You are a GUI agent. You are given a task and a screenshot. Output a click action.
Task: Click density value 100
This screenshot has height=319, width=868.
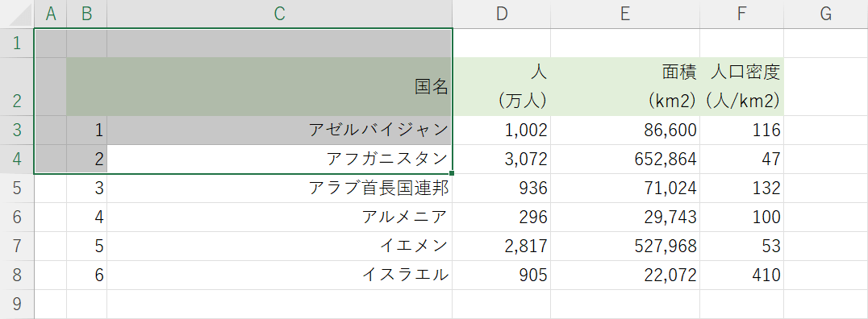[742, 217]
